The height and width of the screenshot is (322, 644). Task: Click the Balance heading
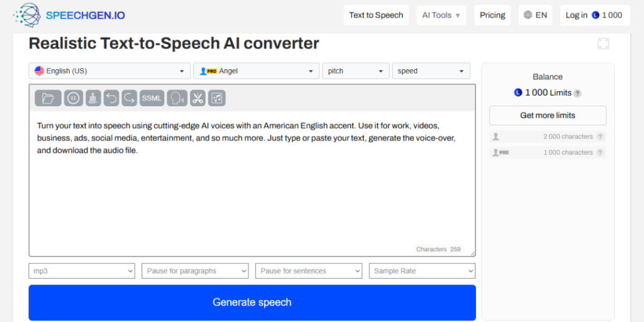pos(548,77)
